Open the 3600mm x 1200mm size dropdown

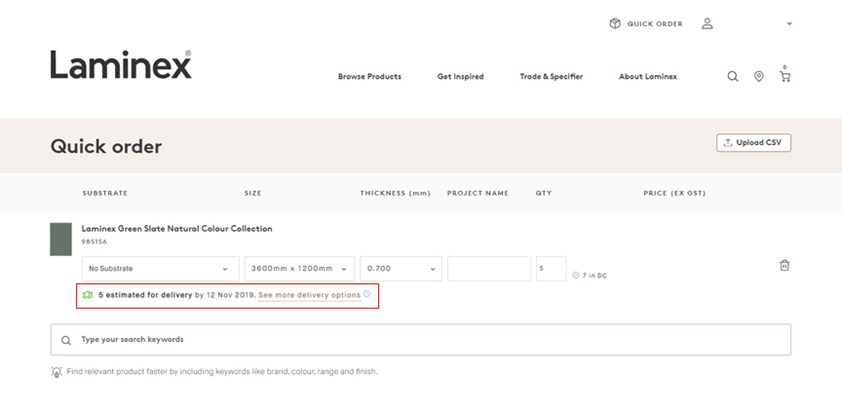[299, 268]
